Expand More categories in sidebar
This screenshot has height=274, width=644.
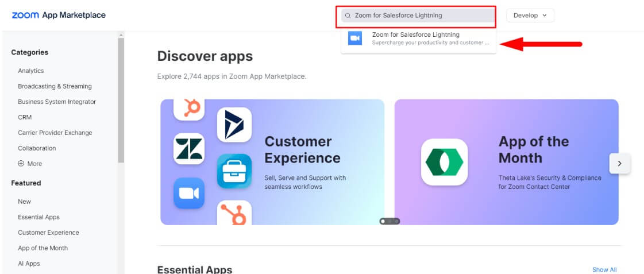(30, 164)
